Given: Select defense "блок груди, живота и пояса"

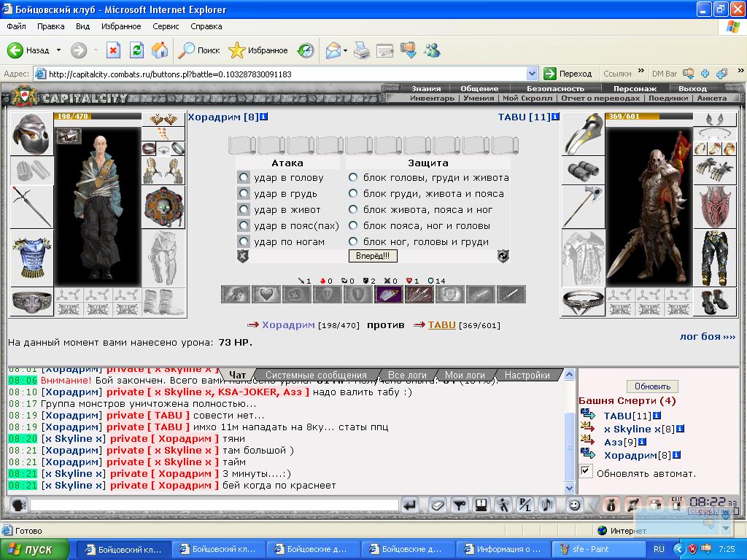Looking at the screenshot, I should tap(353, 193).
